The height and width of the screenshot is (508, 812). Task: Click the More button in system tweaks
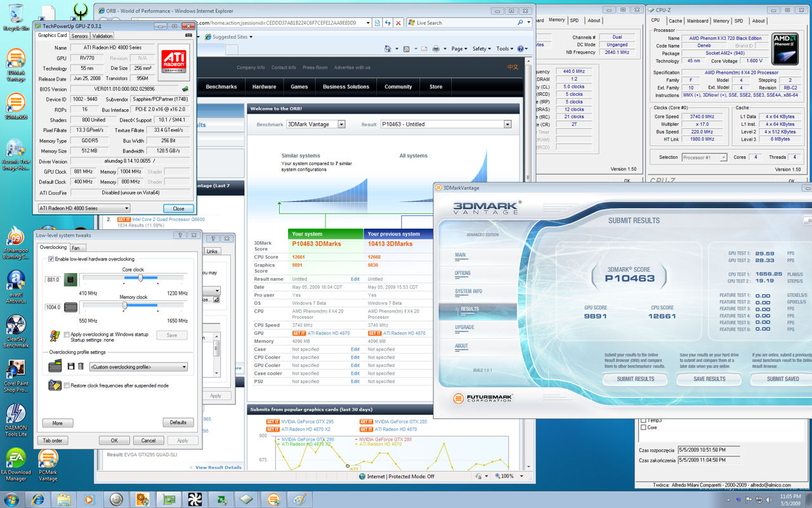tap(58, 423)
